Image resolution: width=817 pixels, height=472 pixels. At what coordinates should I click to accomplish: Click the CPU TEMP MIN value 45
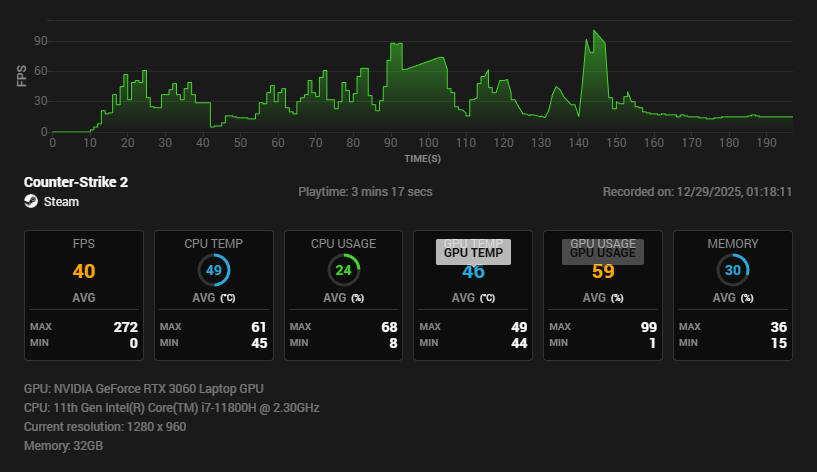pyautogui.click(x=259, y=343)
